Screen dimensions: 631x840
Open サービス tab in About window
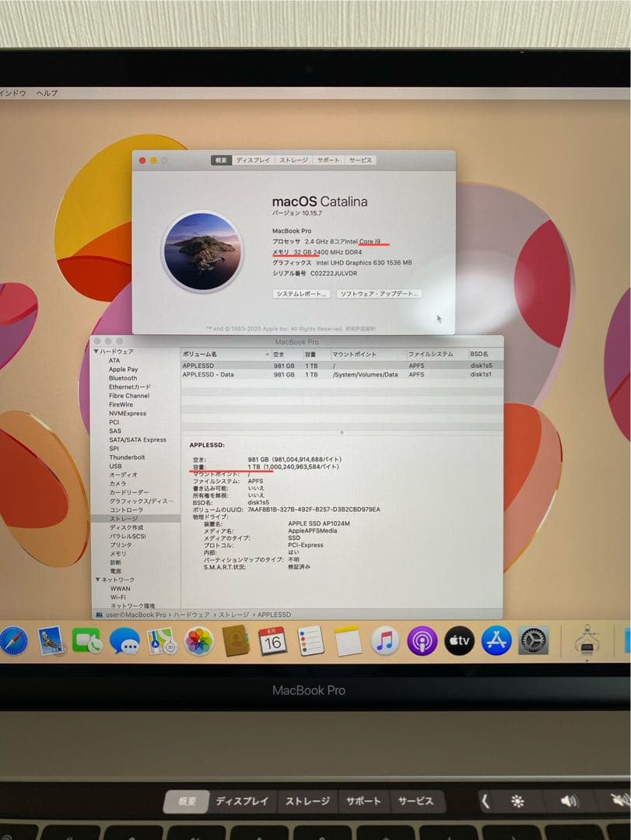click(360, 160)
